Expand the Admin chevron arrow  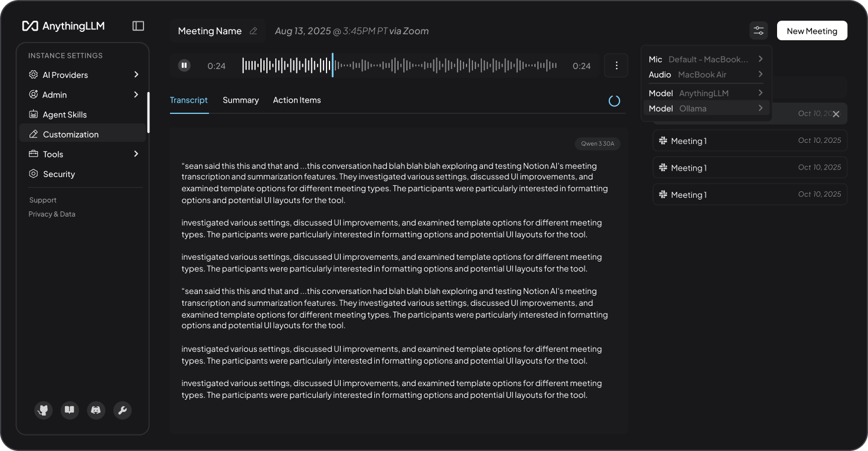[136, 94]
